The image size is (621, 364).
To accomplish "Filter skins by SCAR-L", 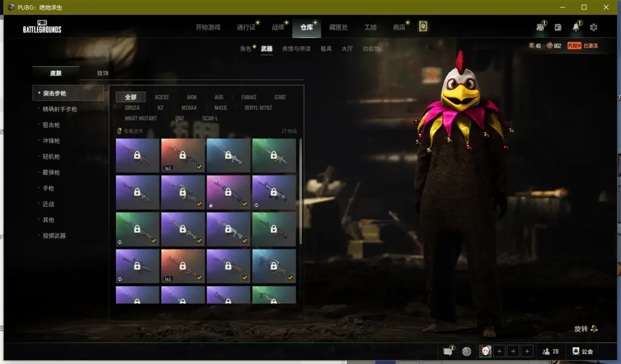I will [x=210, y=118].
